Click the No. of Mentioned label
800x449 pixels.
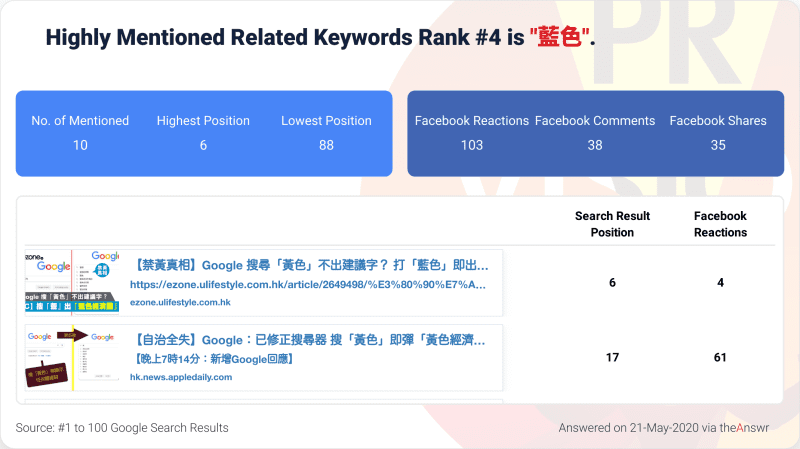click(x=80, y=121)
